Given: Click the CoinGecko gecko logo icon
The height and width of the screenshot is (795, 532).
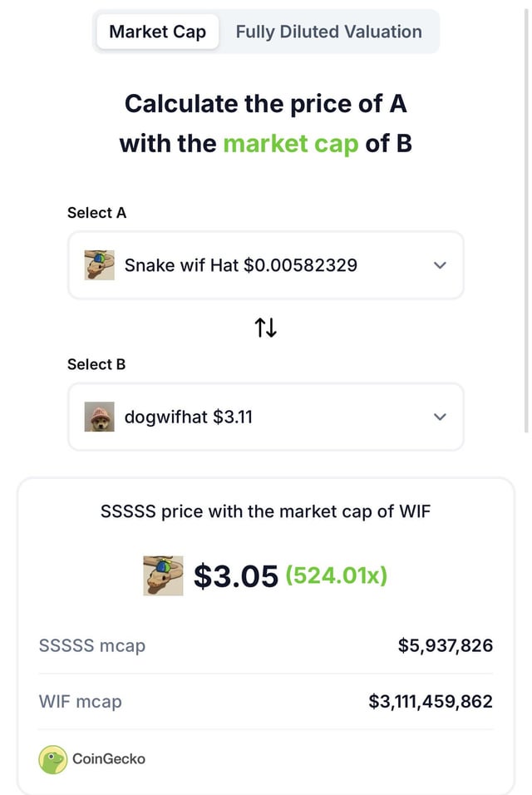Looking at the screenshot, I should point(53,758).
